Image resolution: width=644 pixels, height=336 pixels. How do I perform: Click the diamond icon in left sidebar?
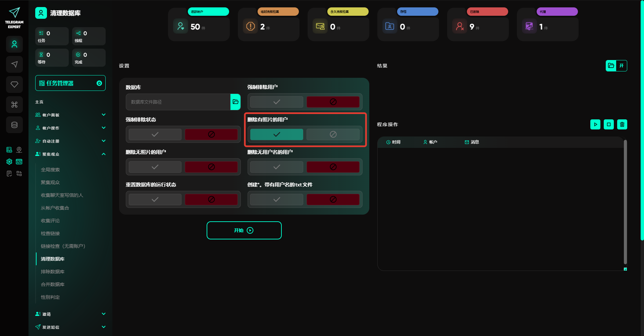tap(14, 85)
